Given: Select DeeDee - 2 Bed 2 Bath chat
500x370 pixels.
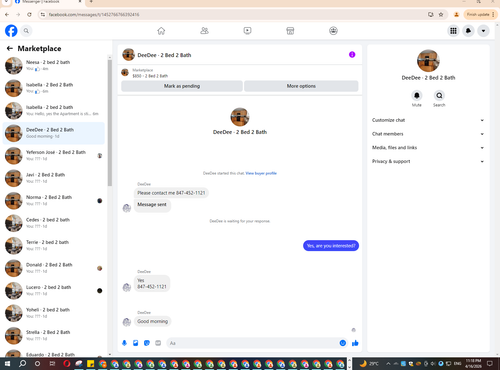Looking at the screenshot, I should pyautogui.click(x=54, y=133).
